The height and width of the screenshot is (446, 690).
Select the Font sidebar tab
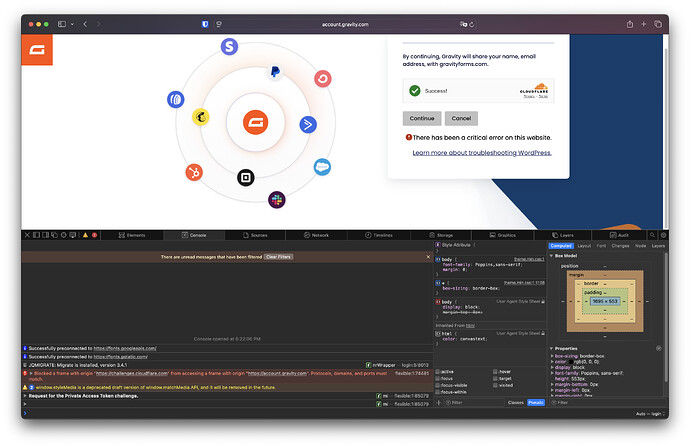tap(601, 246)
